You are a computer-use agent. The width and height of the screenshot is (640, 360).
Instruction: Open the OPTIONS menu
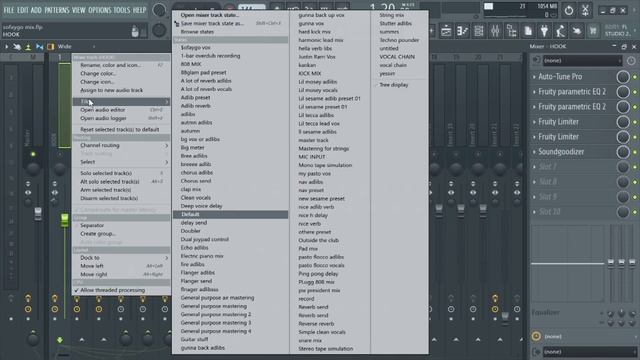pos(99,10)
